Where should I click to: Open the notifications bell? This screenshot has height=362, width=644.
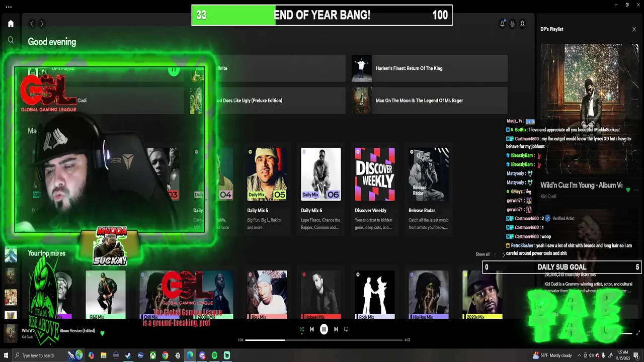coord(502,24)
